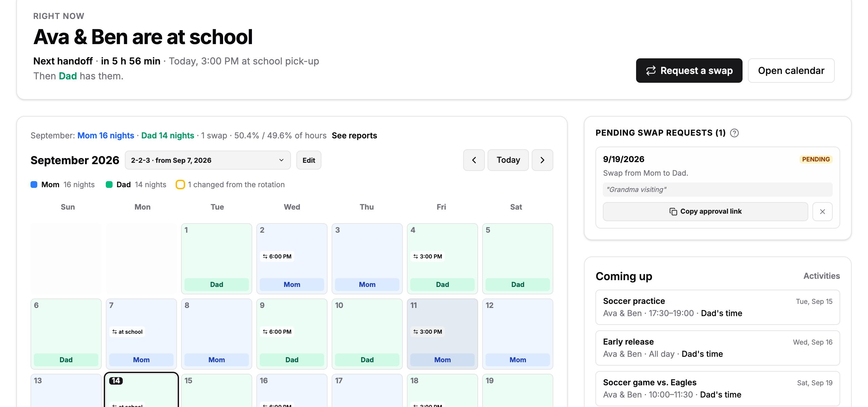Jump to Today in calendar
868x407 pixels.
click(x=508, y=160)
